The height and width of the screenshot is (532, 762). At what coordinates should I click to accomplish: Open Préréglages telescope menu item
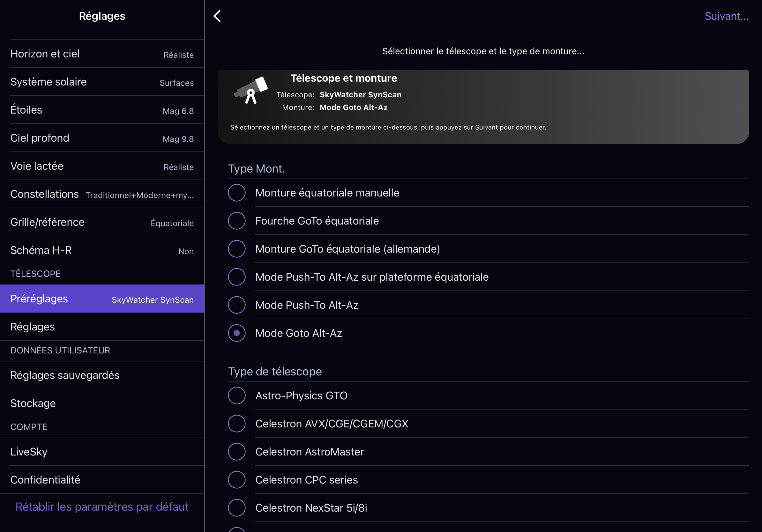[102, 299]
